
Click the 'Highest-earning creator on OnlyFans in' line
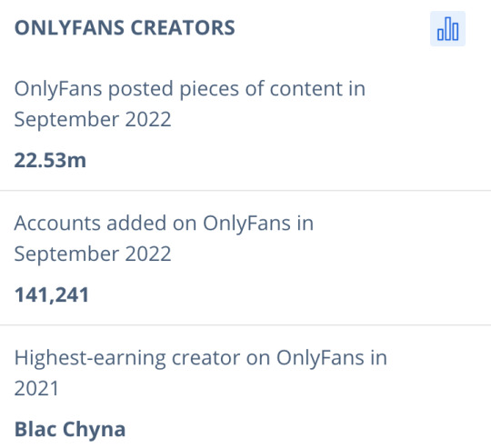pos(201,358)
